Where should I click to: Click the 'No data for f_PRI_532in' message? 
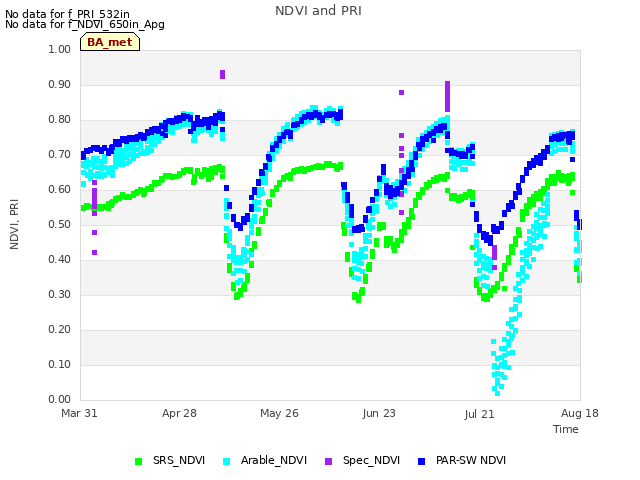[x=67, y=14]
